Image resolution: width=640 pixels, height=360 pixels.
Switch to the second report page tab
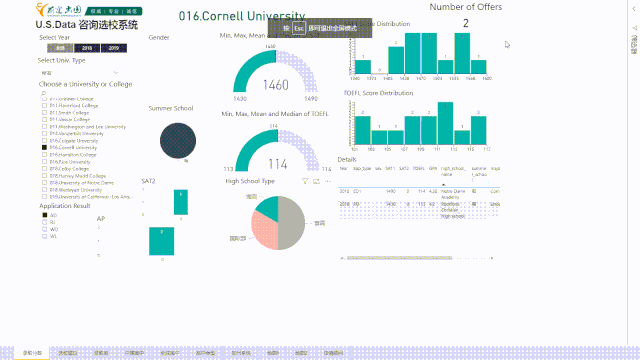tap(67, 353)
